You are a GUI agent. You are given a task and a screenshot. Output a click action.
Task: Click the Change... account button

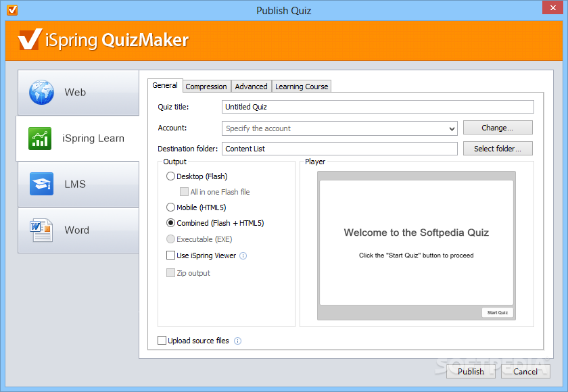(498, 128)
